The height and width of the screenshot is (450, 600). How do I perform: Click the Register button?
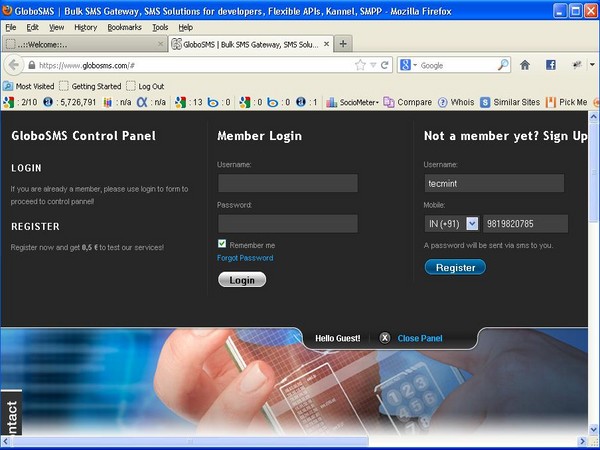[x=455, y=267]
